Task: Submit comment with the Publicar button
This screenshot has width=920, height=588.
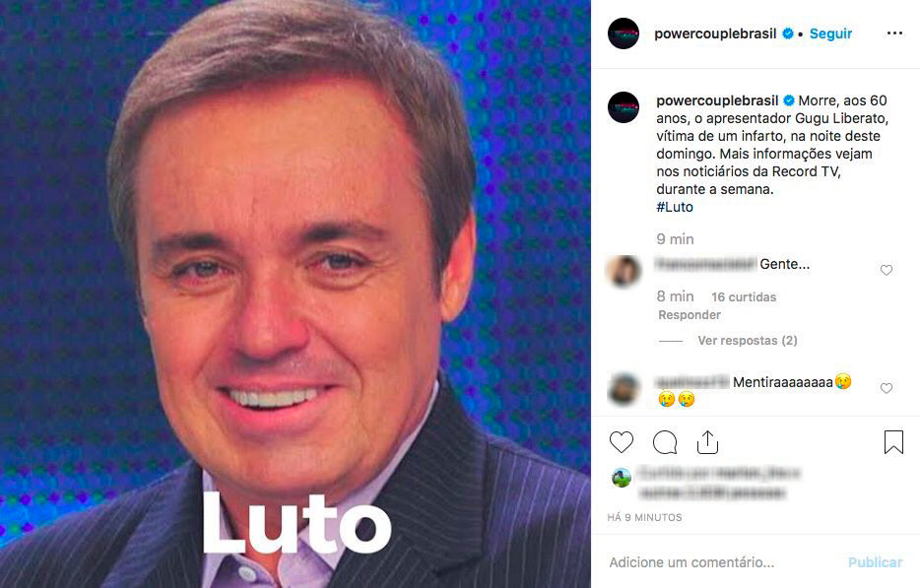Action: pos(876,562)
